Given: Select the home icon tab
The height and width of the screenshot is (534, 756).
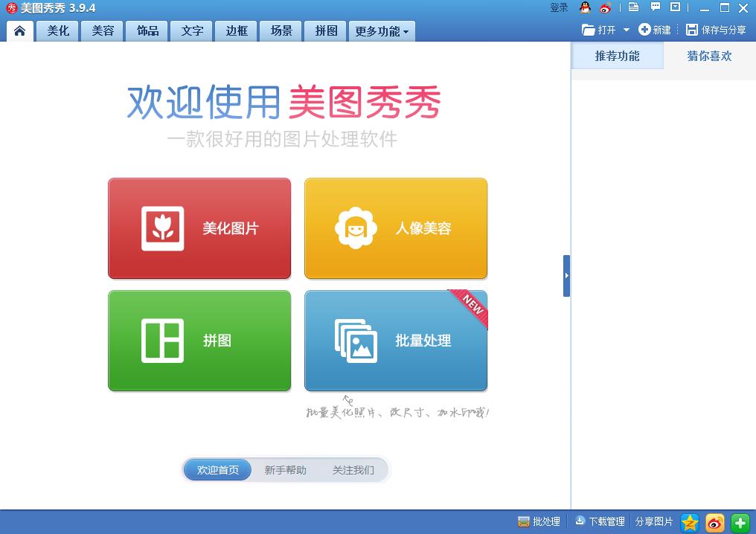Looking at the screenshot, I should click(x=19, y=30).
